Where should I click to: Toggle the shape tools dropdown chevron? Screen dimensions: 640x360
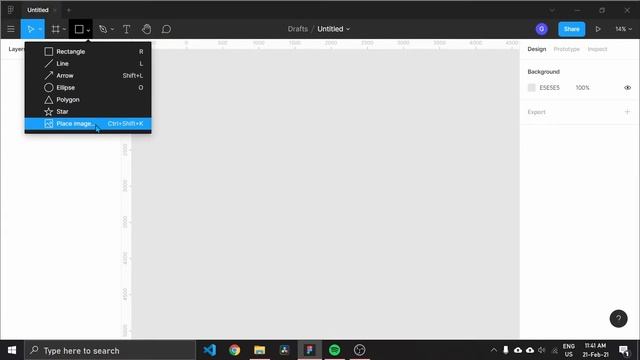tap(88, 30)
